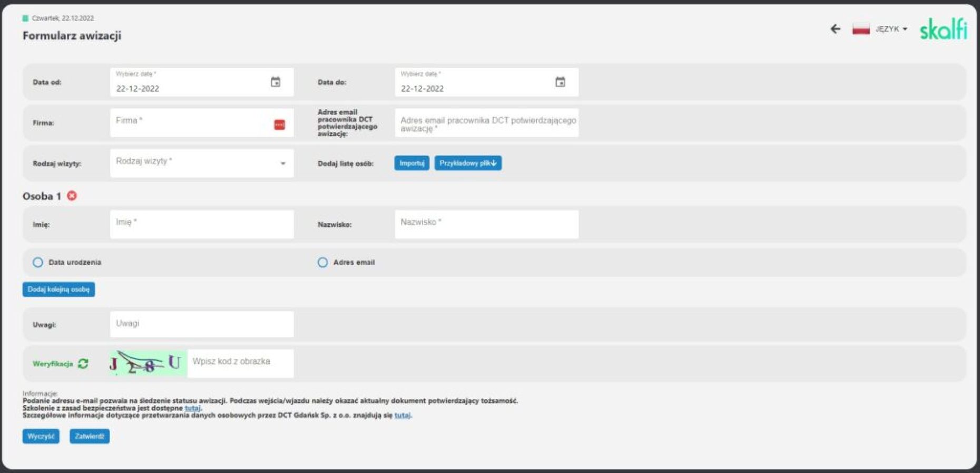The width and height of the screenshot is (980, 473).
Task: Select the Data urodzenia radio option
Action: (x=38, y=263)
